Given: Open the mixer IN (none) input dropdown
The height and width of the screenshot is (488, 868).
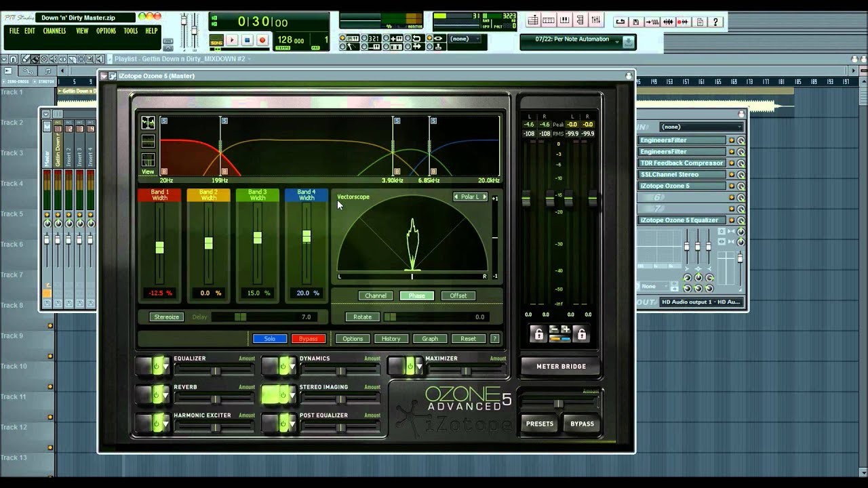Looking at the screenshot, I should (701, 127).
